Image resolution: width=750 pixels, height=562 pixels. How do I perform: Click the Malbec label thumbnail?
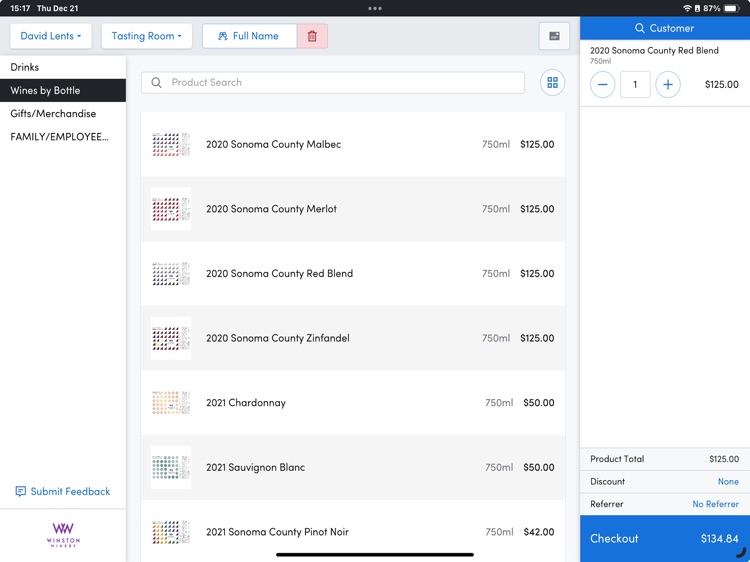tap(171, 144)
